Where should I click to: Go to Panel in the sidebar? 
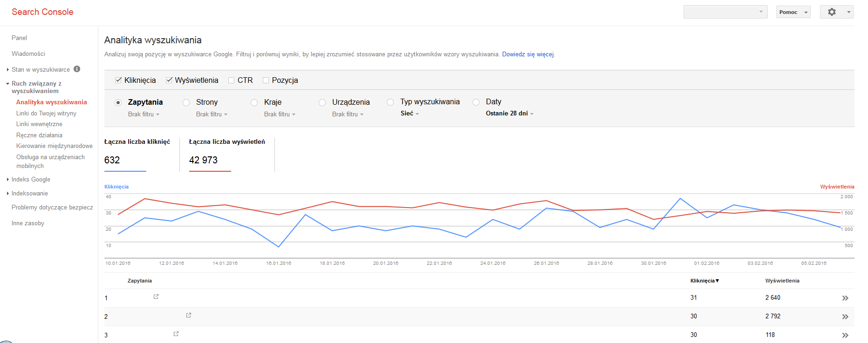(19, 38)
